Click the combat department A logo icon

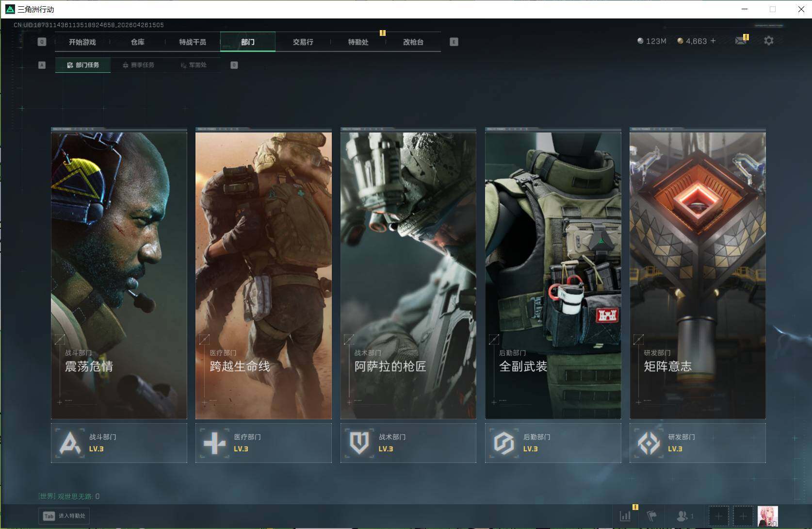coord(70,443)
